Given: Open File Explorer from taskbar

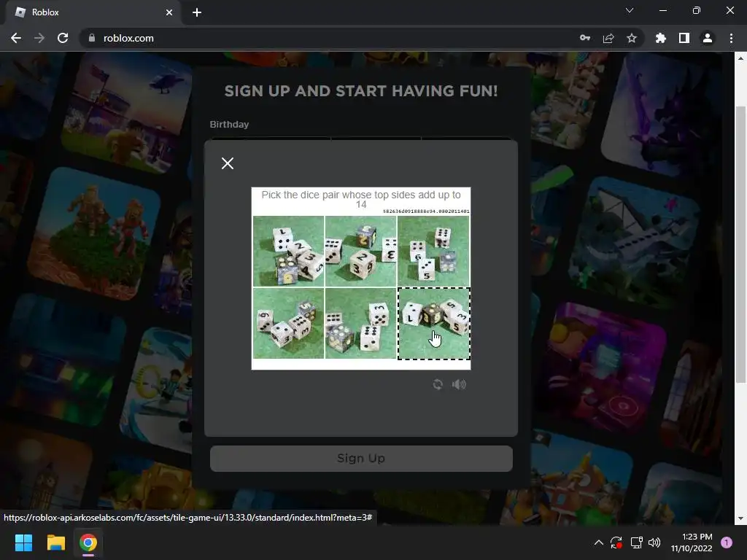Looking at the screenshot, I should coord(55,542).
